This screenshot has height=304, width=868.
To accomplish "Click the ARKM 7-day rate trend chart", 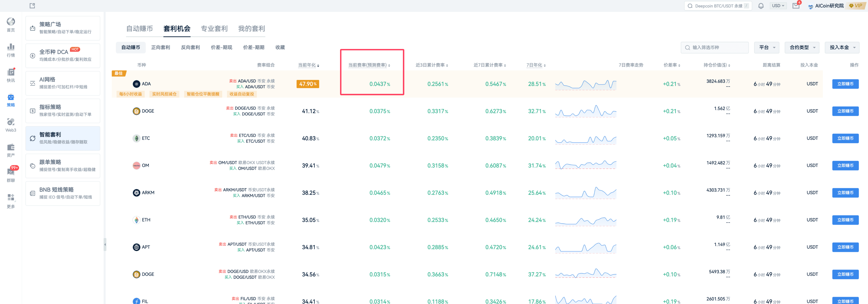I will point(586,193).
